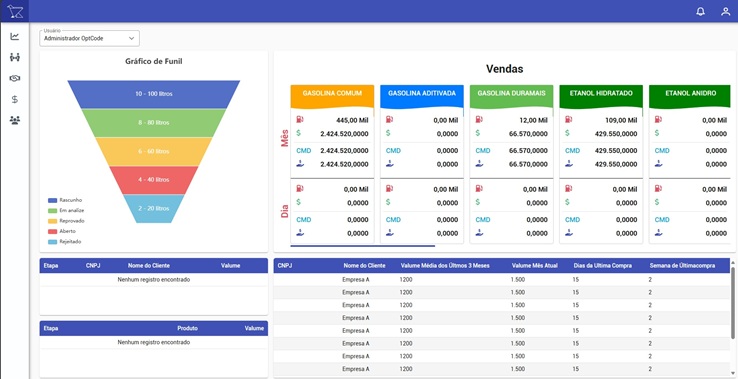Toggle the Rascunho legend item
This screenshot has height=379, width=738.
(65, 200)
